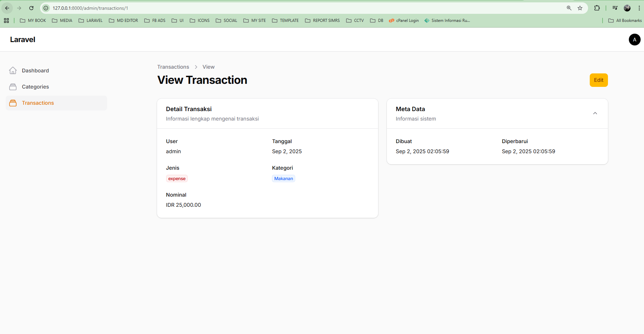Navigate to Dashboard menu item

35,71
